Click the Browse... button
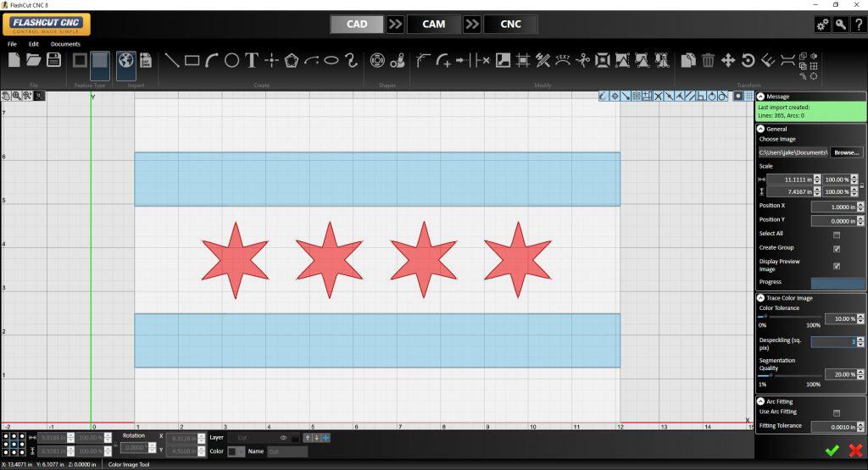The image size is (868, 470). (846, 152)
